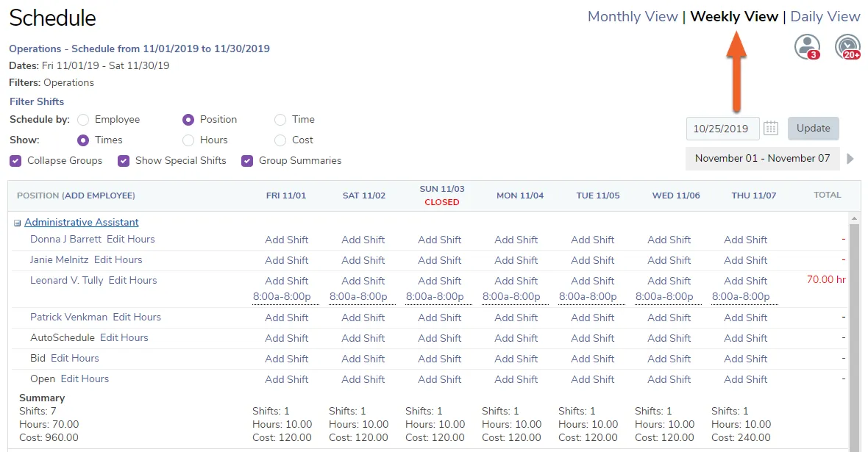The width and height of the screenshot is (868, 452).
Task: Open Leonard Tully's 8:00a-8:00p shift on Sat 11/02
Action: tap(358, 296)
